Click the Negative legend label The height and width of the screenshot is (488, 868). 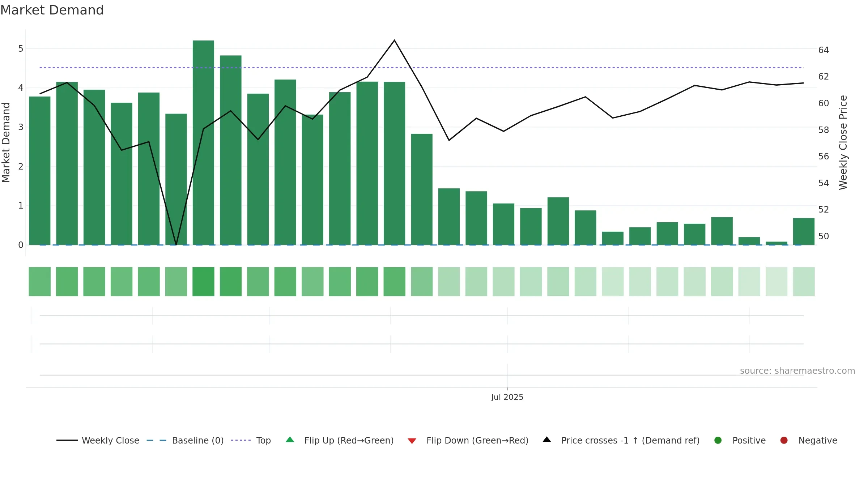tap(818, 440)
